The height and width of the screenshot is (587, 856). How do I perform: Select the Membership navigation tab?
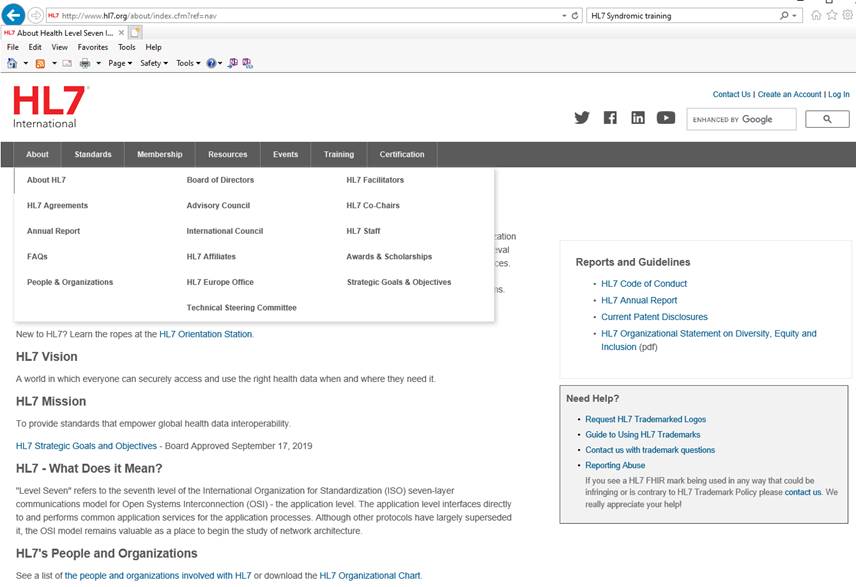[160, 155]
